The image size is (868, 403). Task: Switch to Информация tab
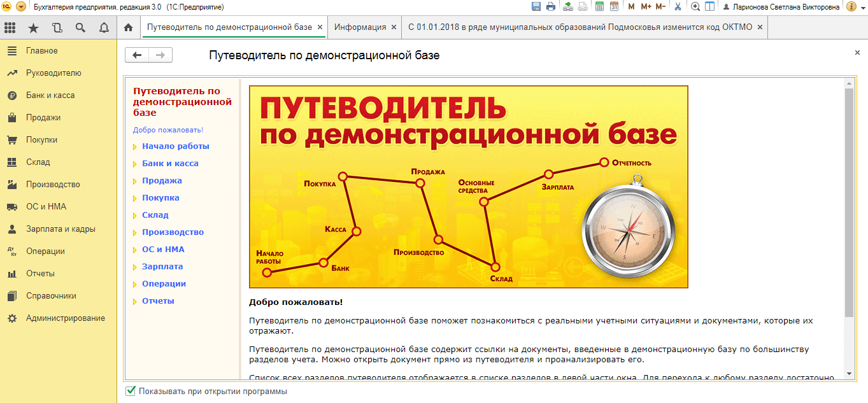coord(360,27)
